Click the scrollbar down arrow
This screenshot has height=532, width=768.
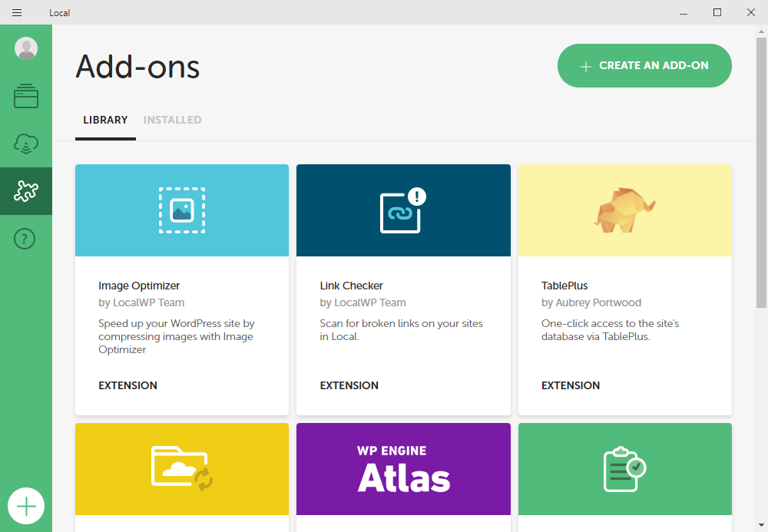(761, 526)
